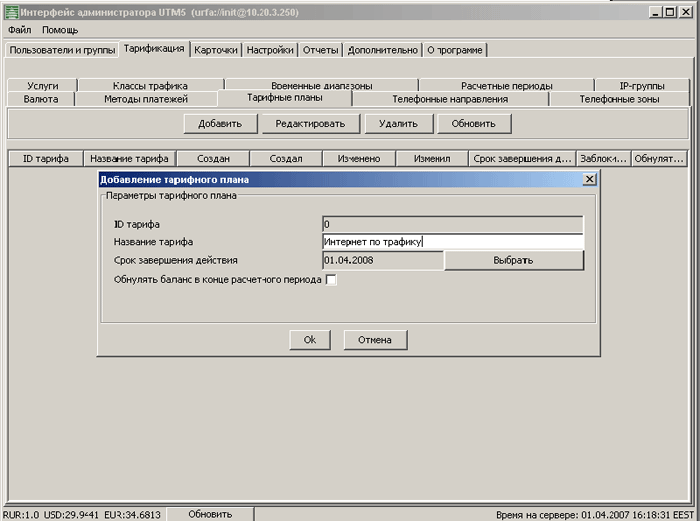Viewport: 700px width, 521px height.
Task: Open the Файл menu
Action: point(20,30)
